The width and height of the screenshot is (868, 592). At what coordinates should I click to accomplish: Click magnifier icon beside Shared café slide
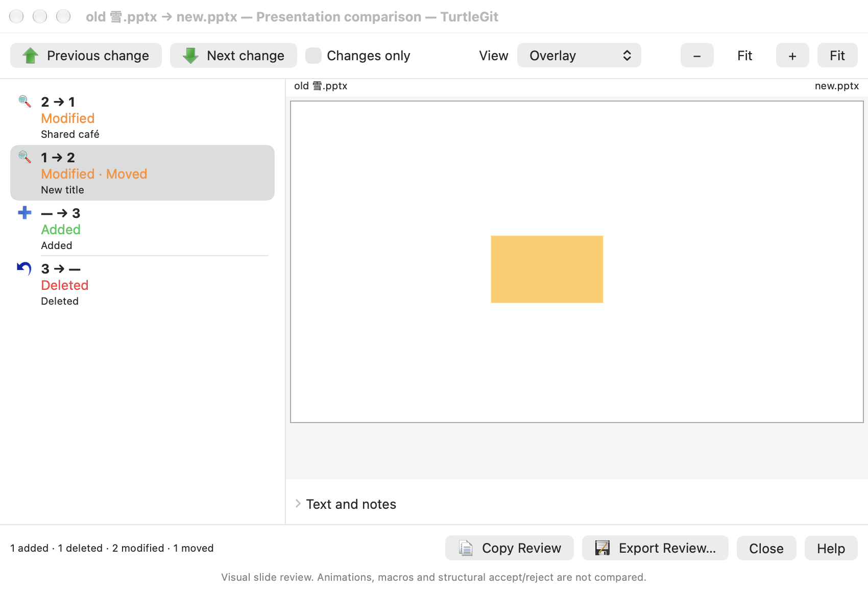(25, 101)
